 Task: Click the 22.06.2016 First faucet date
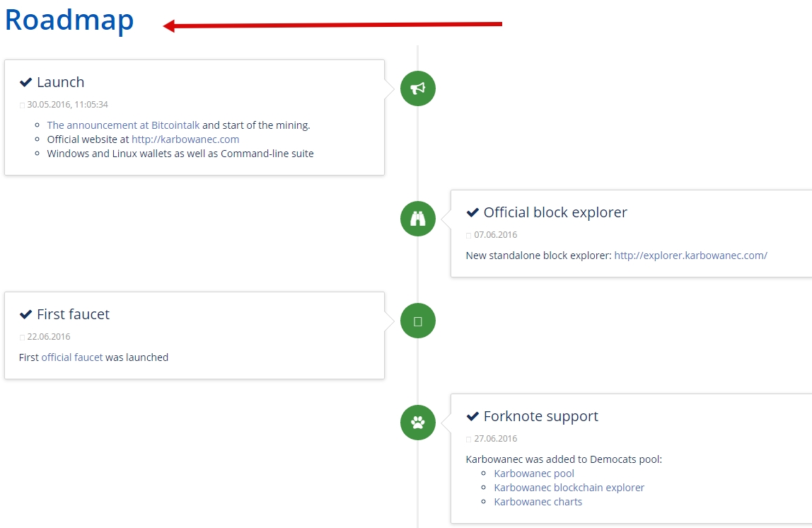click(49, 337)
